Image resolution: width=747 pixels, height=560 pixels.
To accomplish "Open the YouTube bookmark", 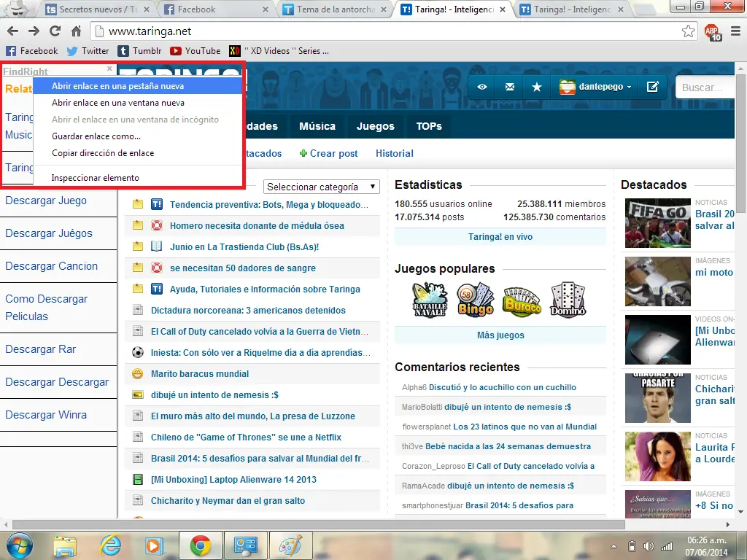I will [195, 51].
